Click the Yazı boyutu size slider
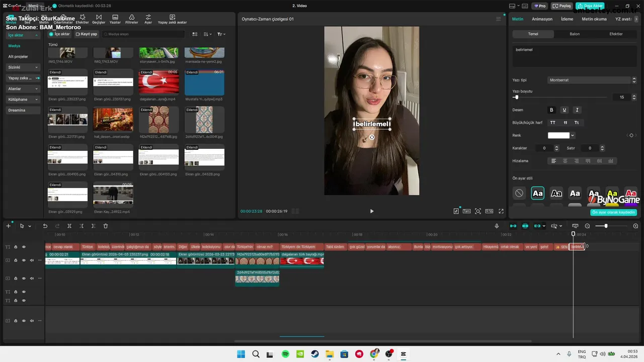Viewport: 644px width, 362px height. tap(560, 97)
